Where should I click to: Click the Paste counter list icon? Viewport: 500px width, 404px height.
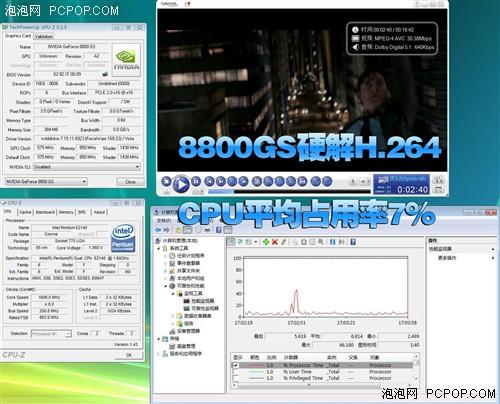pos(304,242)
